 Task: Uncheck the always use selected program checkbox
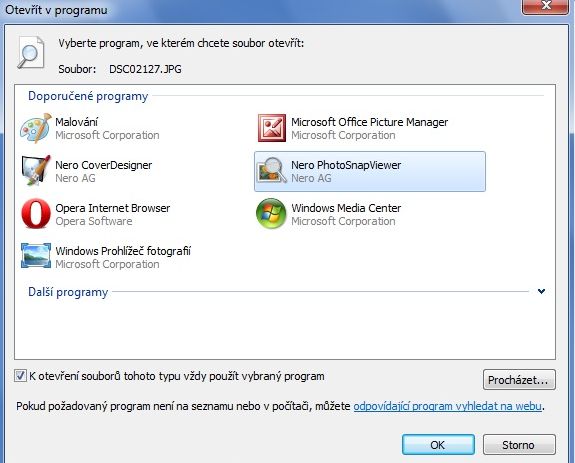(x=20, y=376)
